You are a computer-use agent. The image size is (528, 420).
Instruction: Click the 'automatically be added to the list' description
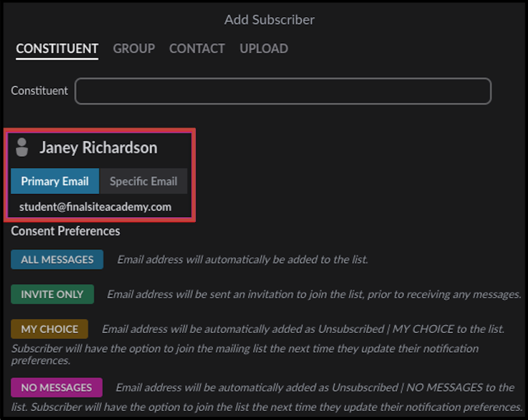(242, 259)
